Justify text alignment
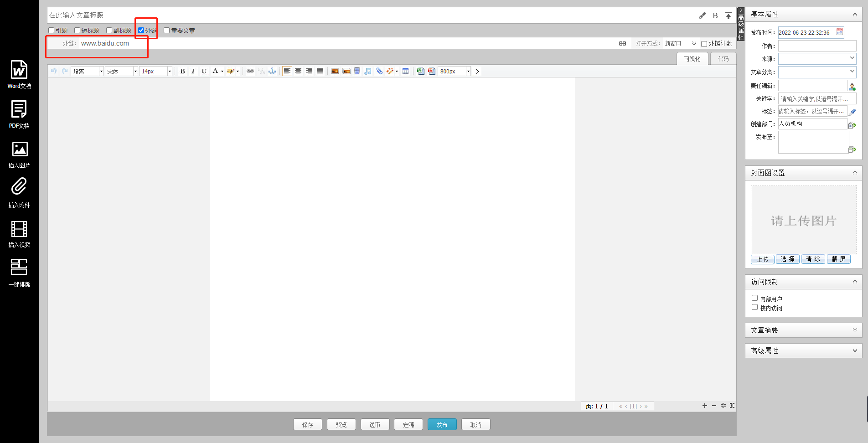 click(x=320, y=71)
